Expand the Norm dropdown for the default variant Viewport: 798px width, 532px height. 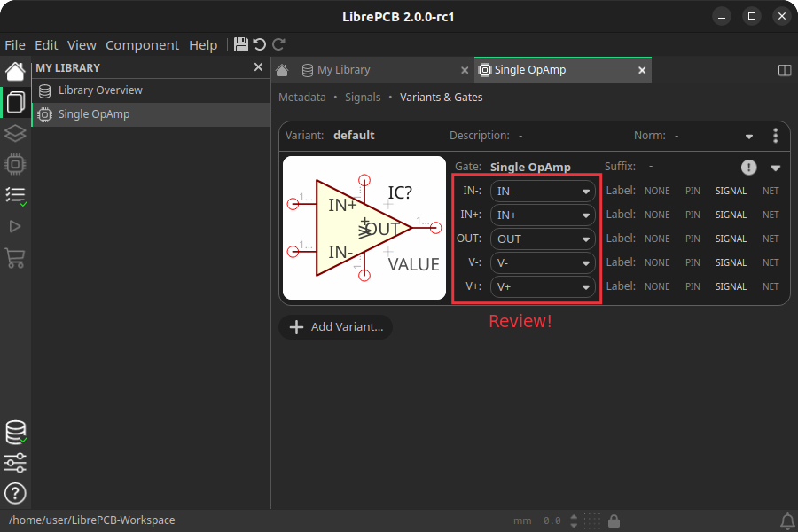click(747, 135)
